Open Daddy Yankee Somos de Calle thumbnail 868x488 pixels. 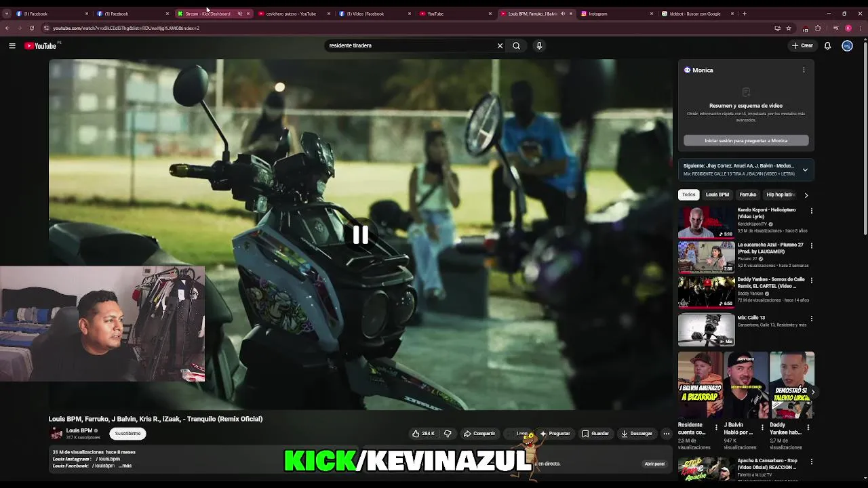pos(706,291)
